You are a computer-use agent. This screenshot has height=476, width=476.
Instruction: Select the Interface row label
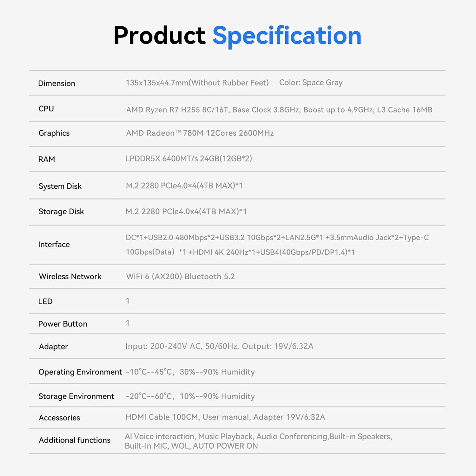(x=54, y=245)
